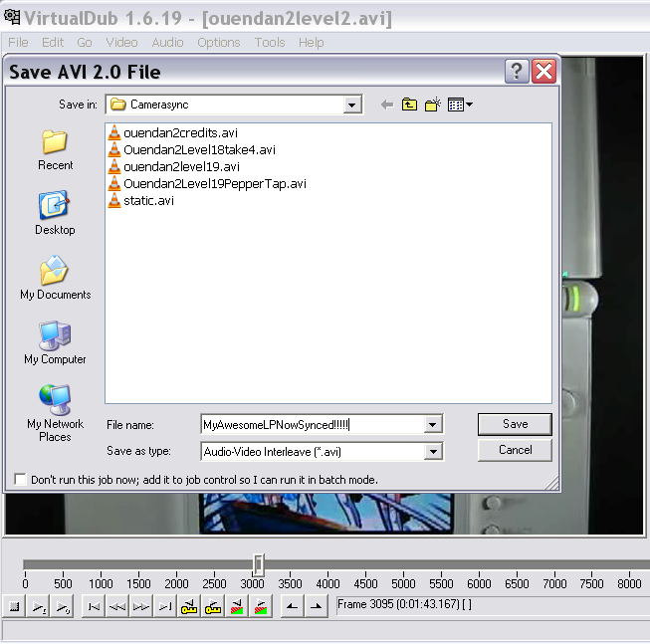Open the File menu
The image size is (650, 644).
click(18, 42)
